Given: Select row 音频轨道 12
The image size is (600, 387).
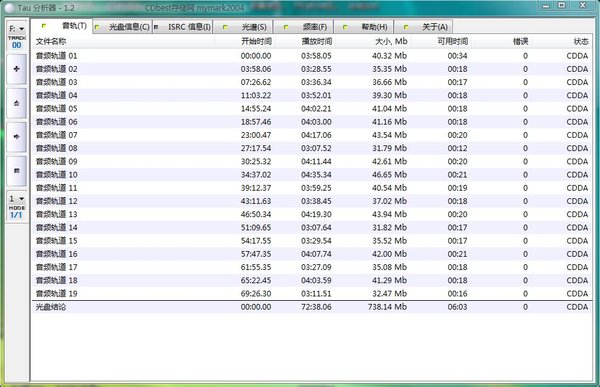Looking at the screenshot, I should 312,201.
